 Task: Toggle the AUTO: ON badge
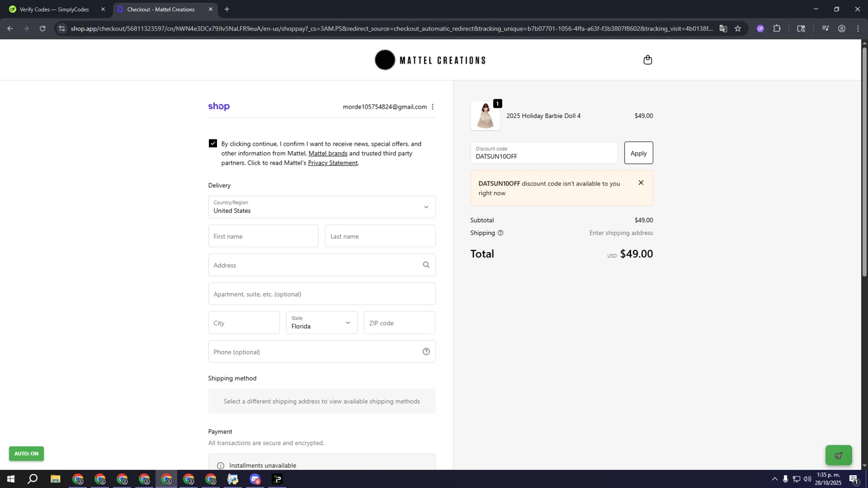pyautogui.click(x=27, y=453)
